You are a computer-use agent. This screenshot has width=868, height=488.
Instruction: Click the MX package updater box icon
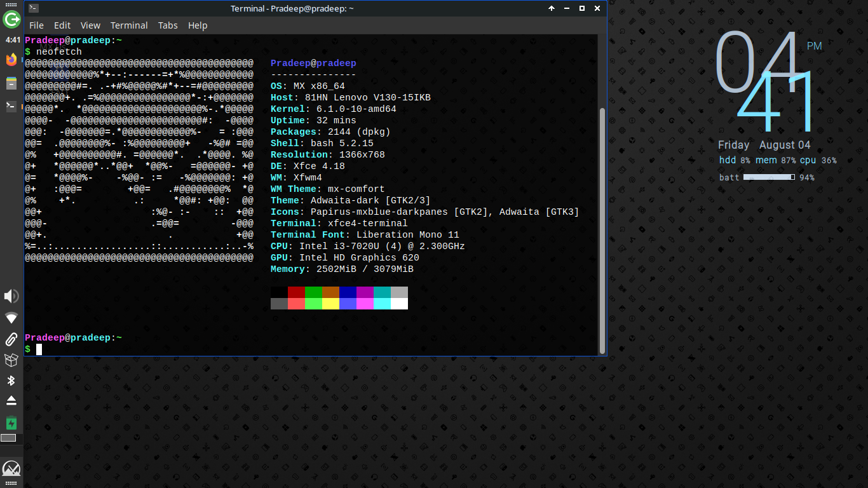11,360
